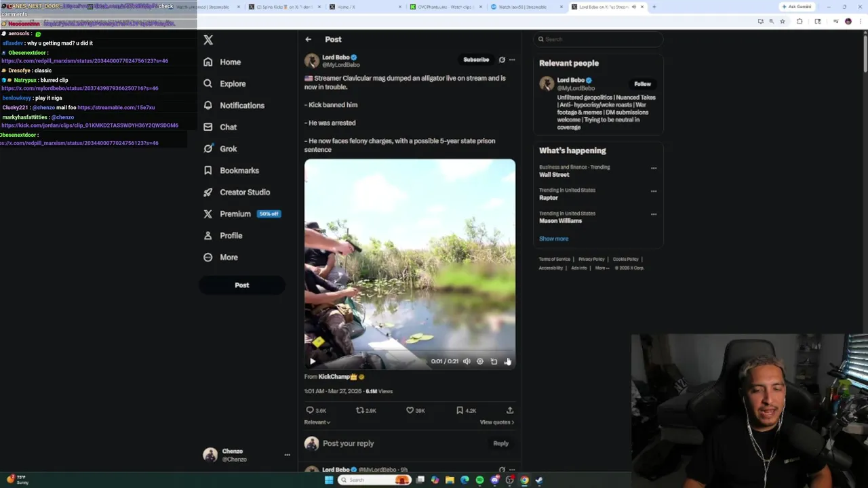Open Grok from the sidebar
This screenshot has height=488, width=868.
coord(220,148)
